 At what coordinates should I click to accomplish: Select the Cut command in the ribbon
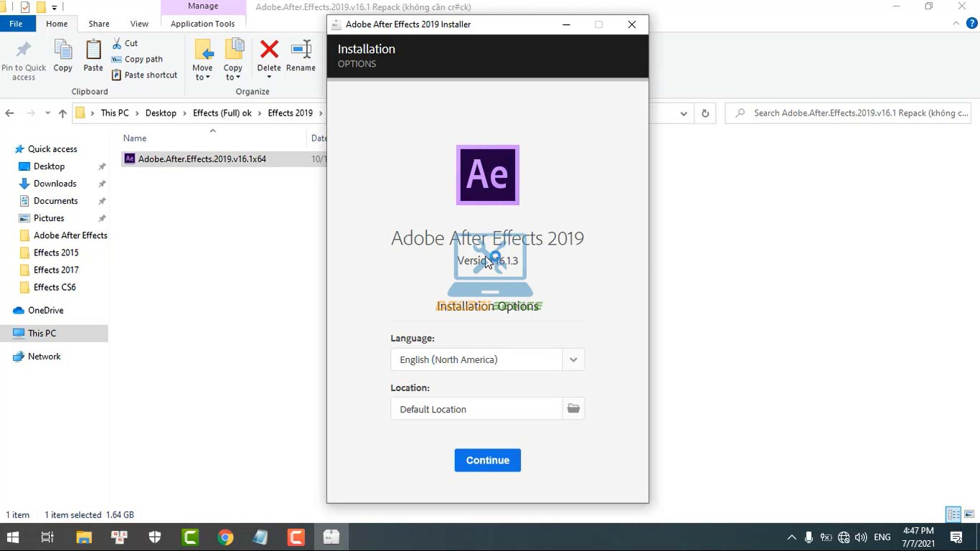[125, 43]
